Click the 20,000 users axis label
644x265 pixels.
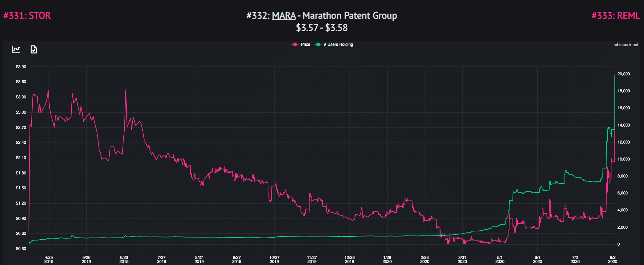pos(624,74)
